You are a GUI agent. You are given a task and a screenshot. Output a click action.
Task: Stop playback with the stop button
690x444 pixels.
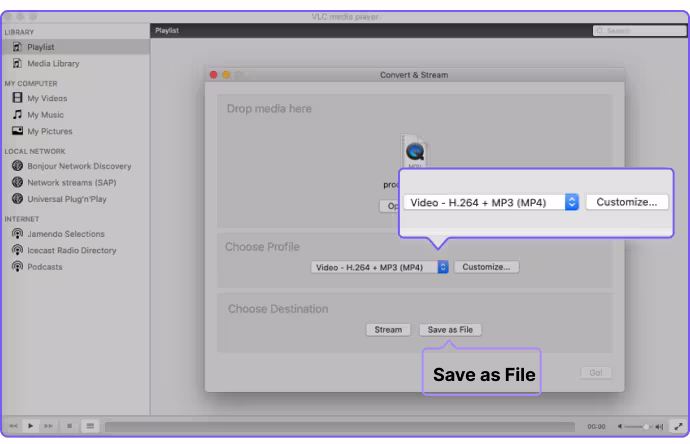69,426
